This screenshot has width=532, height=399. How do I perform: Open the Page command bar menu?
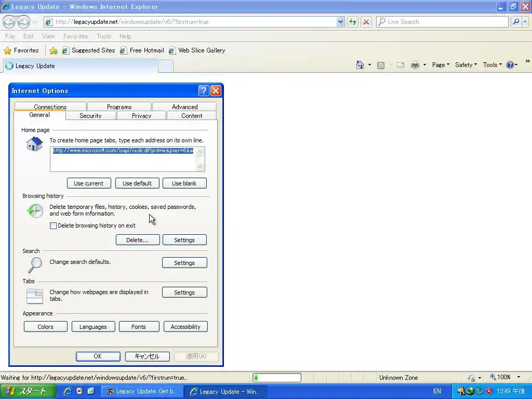coord(441,65)
